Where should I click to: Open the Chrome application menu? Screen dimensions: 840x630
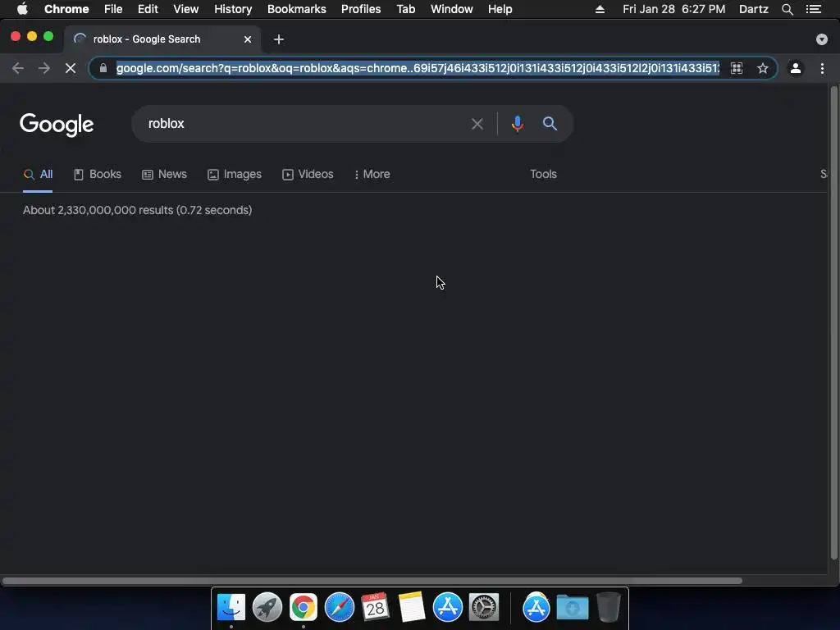[66, 9]
